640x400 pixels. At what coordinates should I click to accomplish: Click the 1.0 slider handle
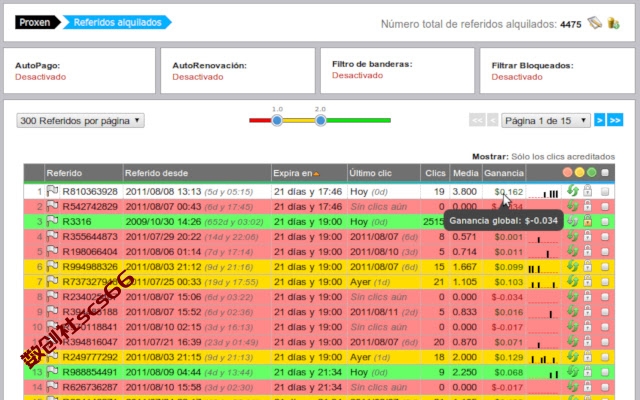277,120
